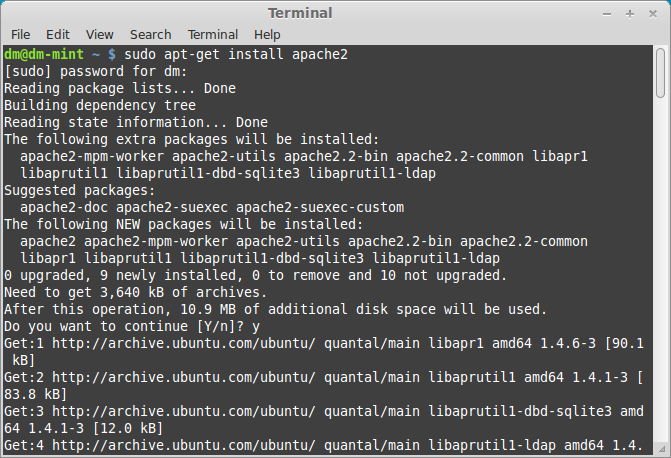
Task: Open the Edit menu
Action: [x=58, y=34]
